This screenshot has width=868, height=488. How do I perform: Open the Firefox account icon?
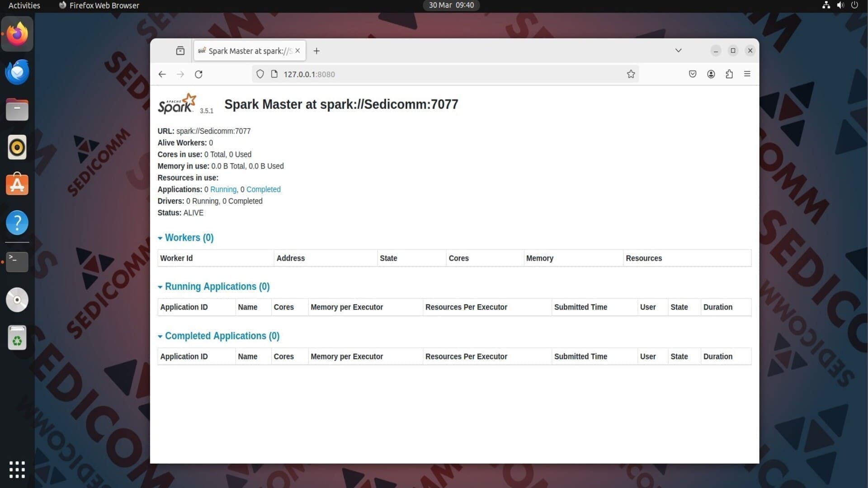pyautogui.click(x=711, y=74)
